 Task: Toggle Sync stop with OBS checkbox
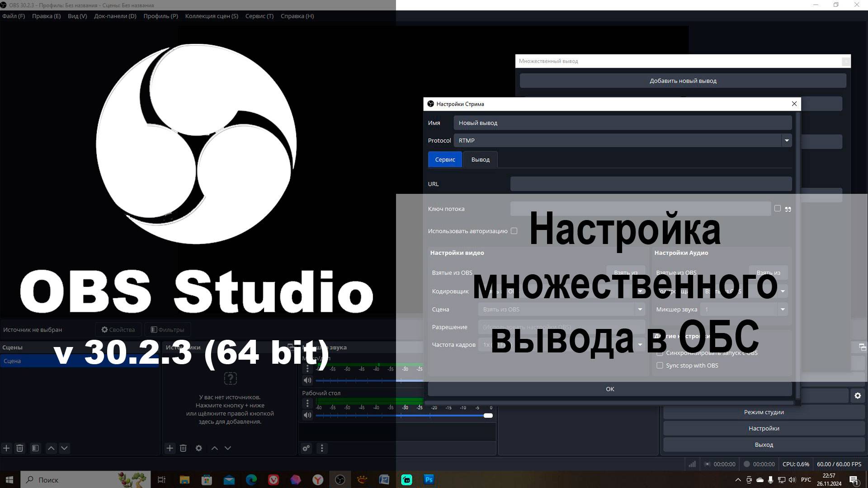(x=660, y=366)
